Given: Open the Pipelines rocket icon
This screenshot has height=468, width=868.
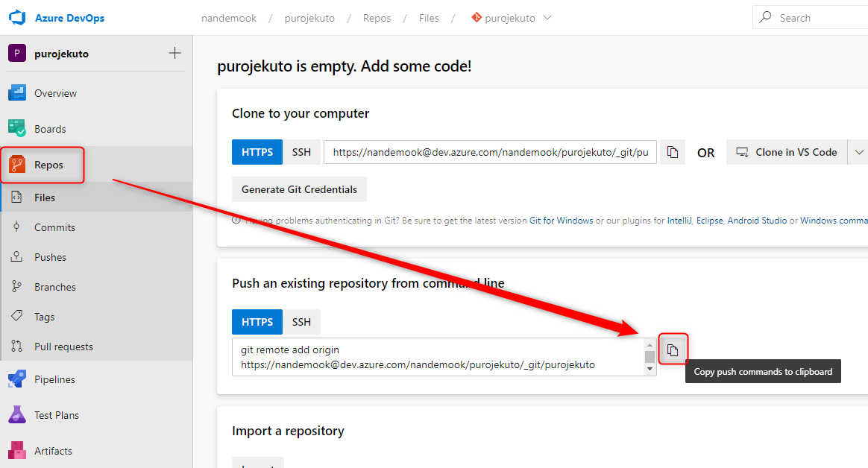Looking at the screenshot, I should click(x=17, y=379).
